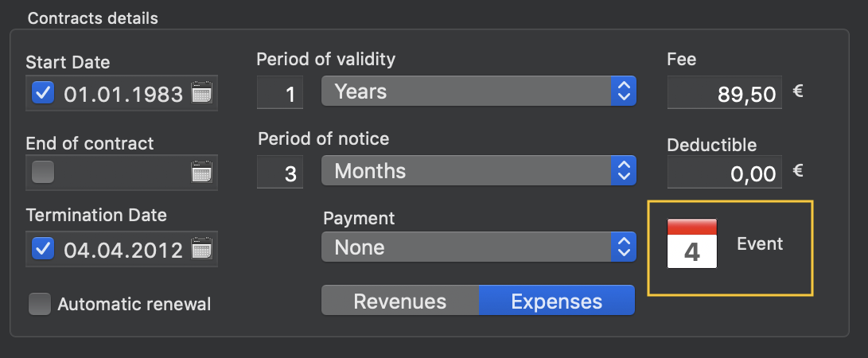Click the Period of validity number field

coord(280,92)
